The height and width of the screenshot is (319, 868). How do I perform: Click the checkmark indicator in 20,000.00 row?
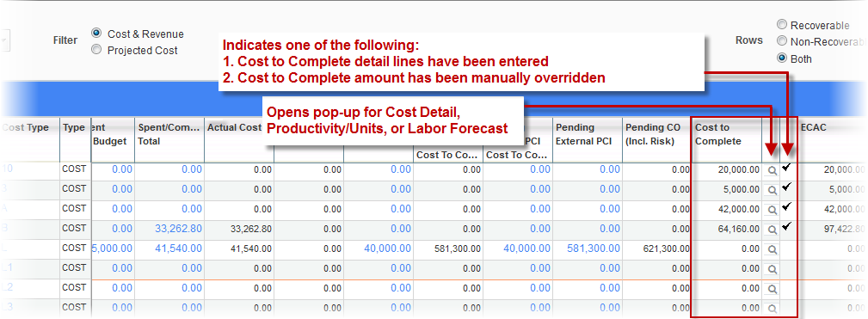[x=786, y=168]
